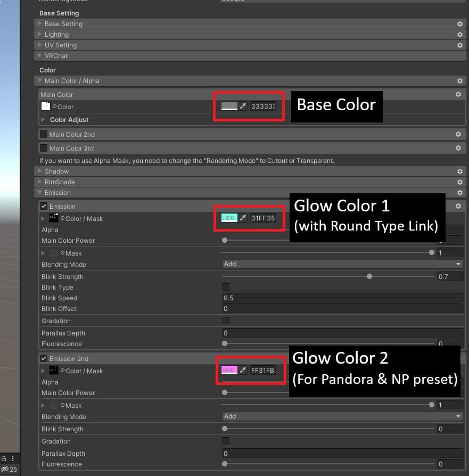Viewport: 469px width, 476px height.
Task: Expand Emission 2nd Mask texture options
Action: 43,406
